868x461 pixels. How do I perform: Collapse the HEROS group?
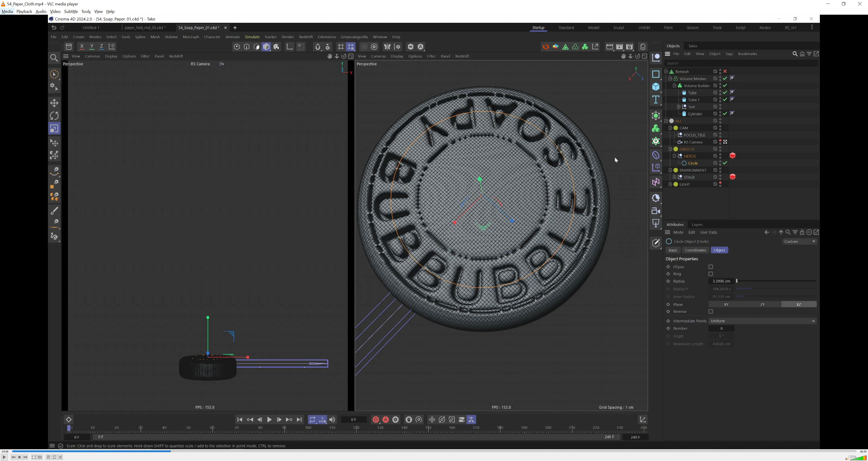click(674, 156)
